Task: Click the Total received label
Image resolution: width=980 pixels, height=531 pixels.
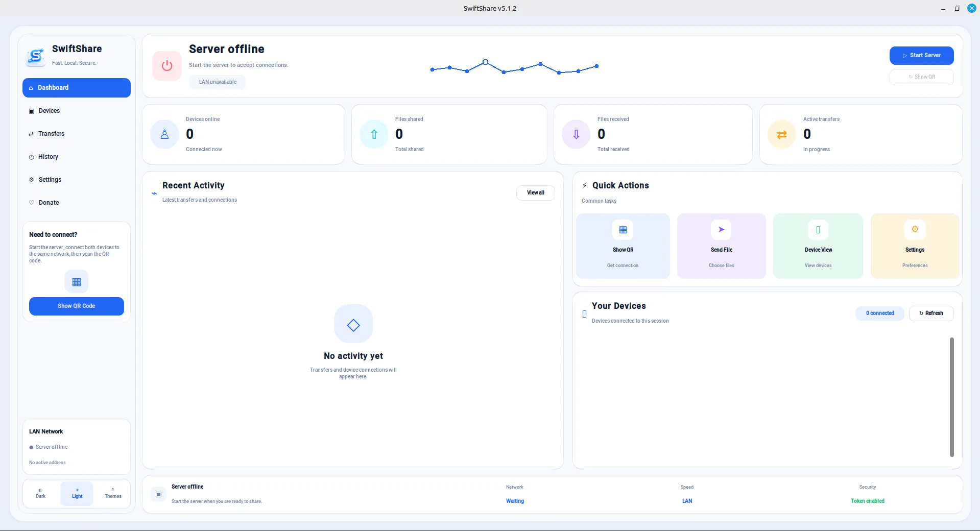Action: (613, 150)
